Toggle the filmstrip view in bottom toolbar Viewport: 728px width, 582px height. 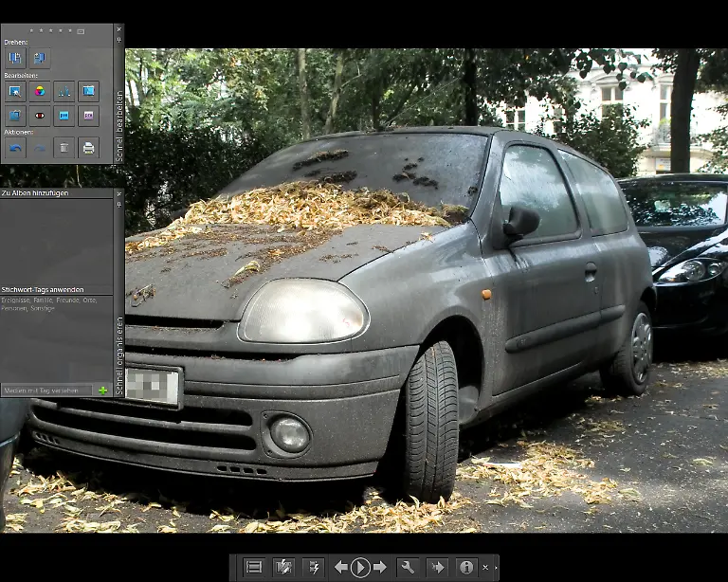tap(253, 567)
